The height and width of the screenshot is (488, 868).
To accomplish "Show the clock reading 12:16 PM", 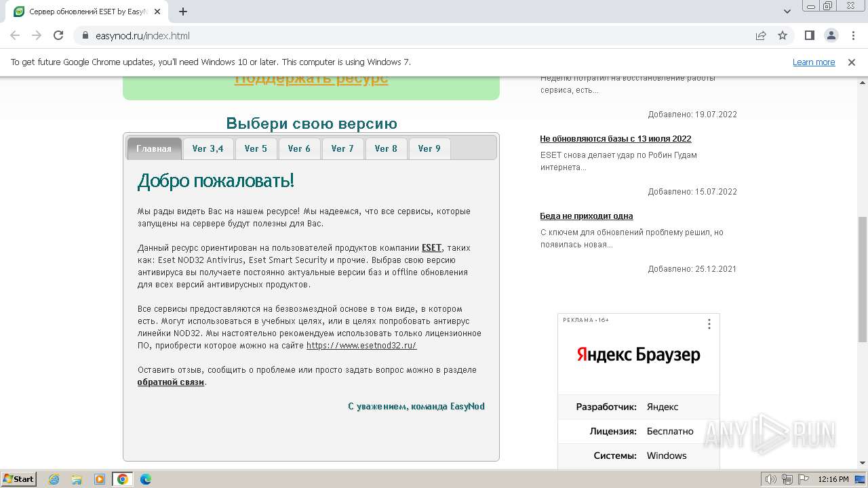I will pyautogui.click(x=833, y=479).
